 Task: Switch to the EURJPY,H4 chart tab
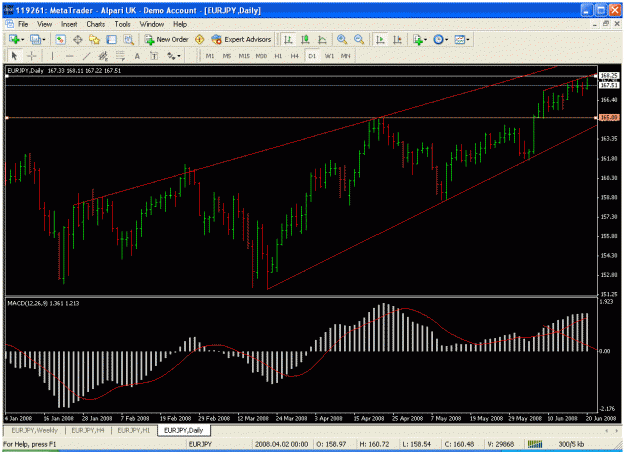tap(88, 430)
